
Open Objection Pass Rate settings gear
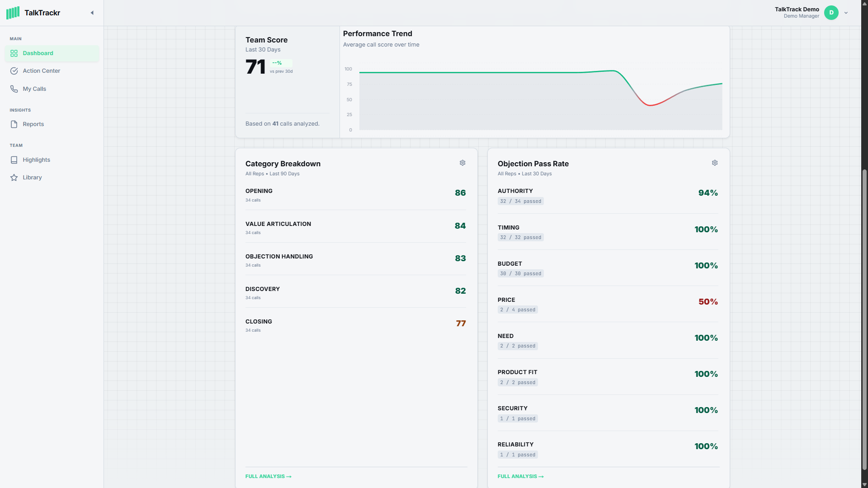(715, 163)
